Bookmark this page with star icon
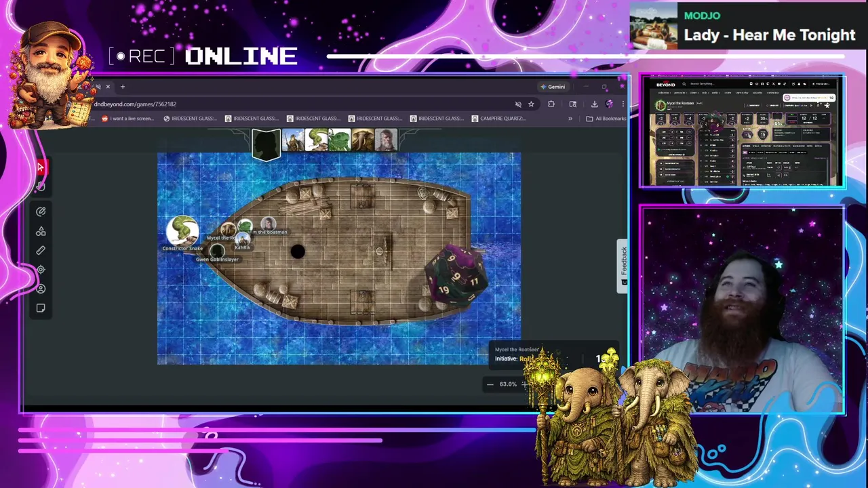This screenshot has width=868, height=488. click(531, 104)
